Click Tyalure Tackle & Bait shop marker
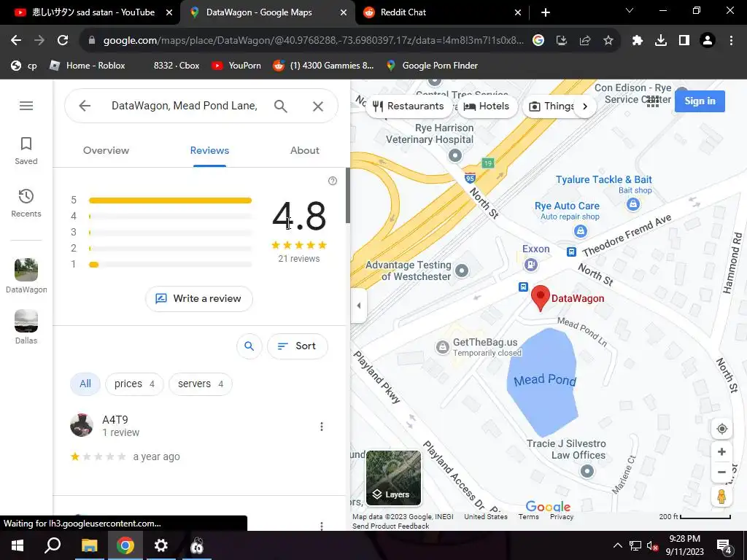Image resolution: width=747 pixels, height=560 pixels. (x=632, y=204)
